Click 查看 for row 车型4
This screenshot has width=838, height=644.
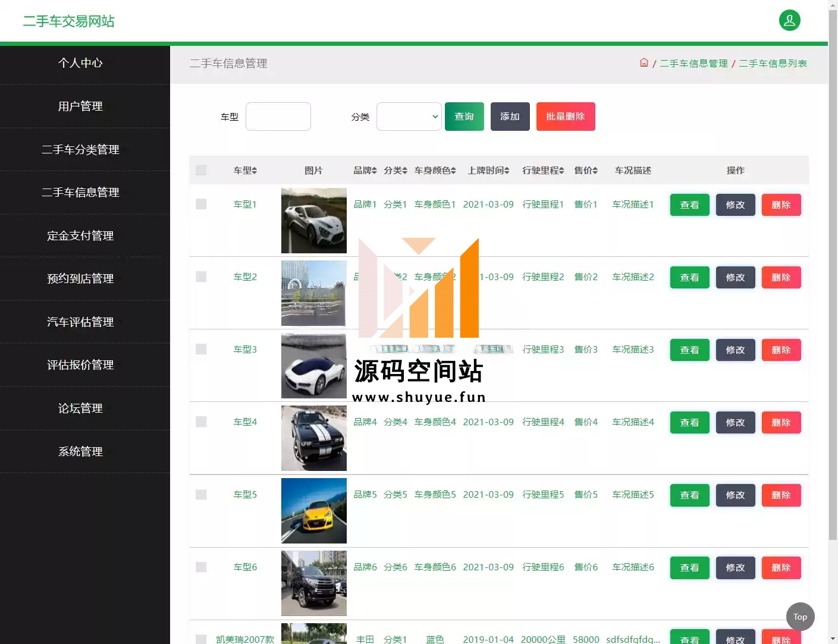(690, 422)
